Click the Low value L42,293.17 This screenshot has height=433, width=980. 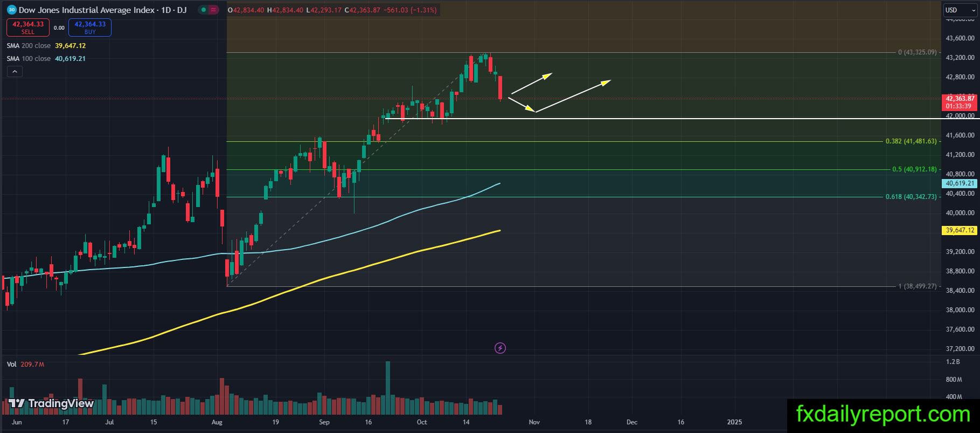323,10
